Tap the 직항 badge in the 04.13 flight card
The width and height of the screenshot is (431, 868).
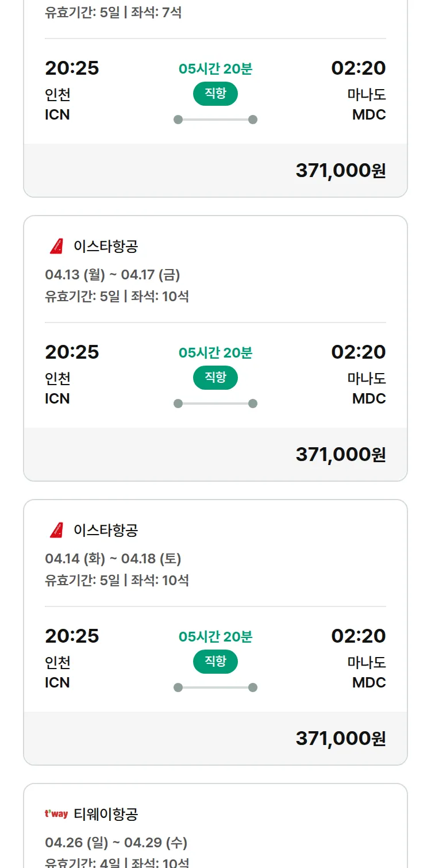click(215, 378)
